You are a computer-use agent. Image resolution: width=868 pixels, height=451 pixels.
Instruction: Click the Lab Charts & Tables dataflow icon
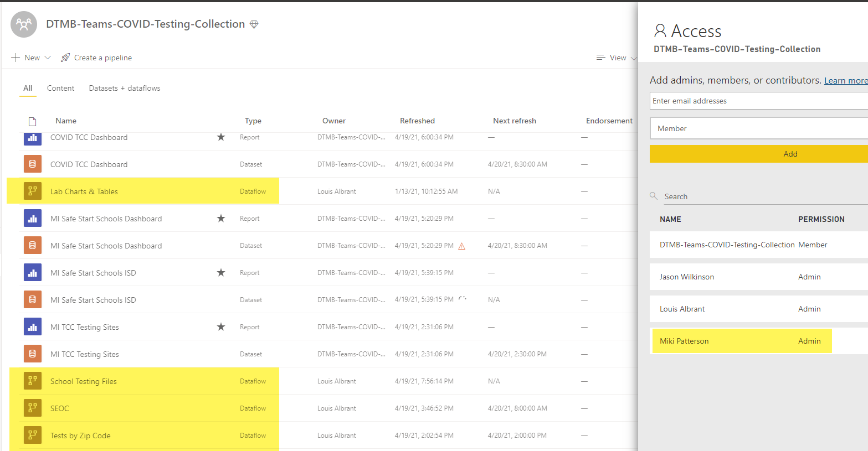33,191
